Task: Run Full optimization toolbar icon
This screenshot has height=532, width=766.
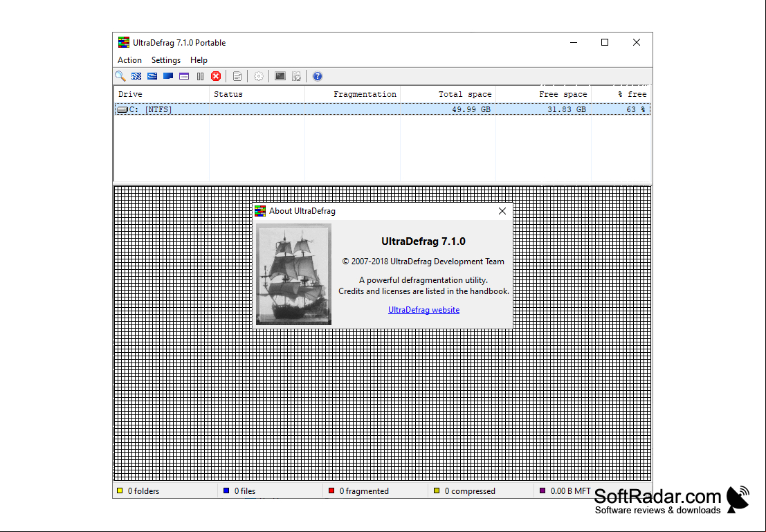Action: click(x=168, y=76)
